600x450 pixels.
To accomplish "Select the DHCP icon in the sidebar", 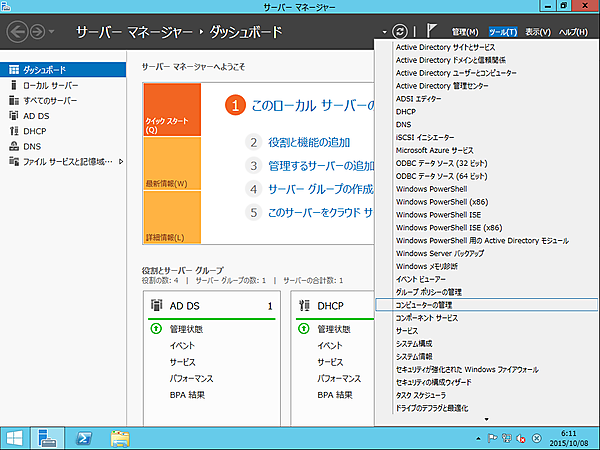I will pos(13,131).
